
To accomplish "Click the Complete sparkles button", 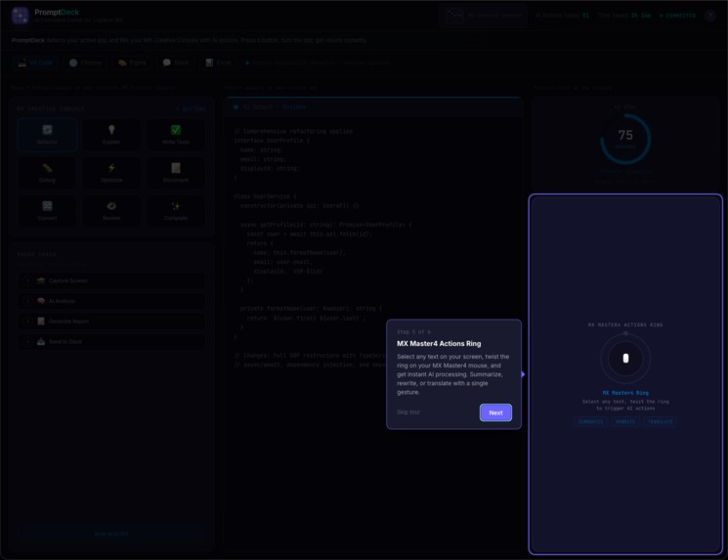I will [x=176, y=211].
